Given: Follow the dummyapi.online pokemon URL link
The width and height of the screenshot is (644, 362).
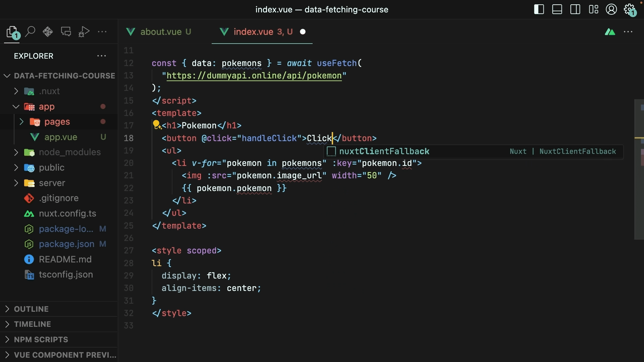Looking at the screenshot, I should [x=254, y=76].
